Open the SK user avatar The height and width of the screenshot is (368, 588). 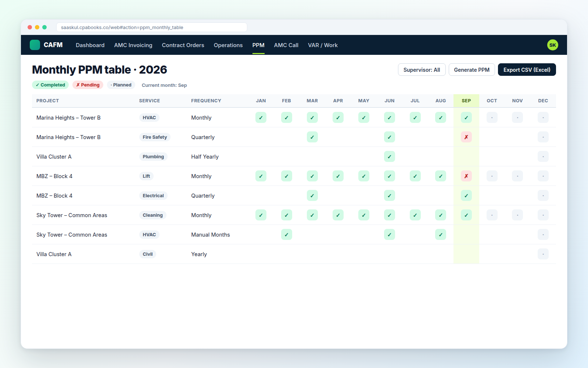(x=552, y=45)
